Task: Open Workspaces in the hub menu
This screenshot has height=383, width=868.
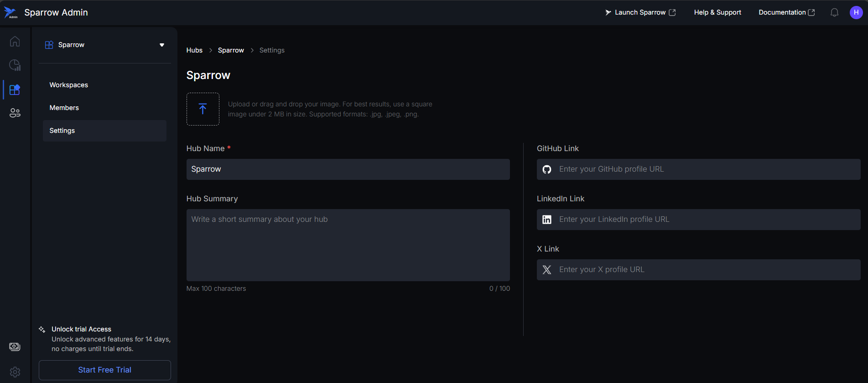Action: [x=69, y=85]
